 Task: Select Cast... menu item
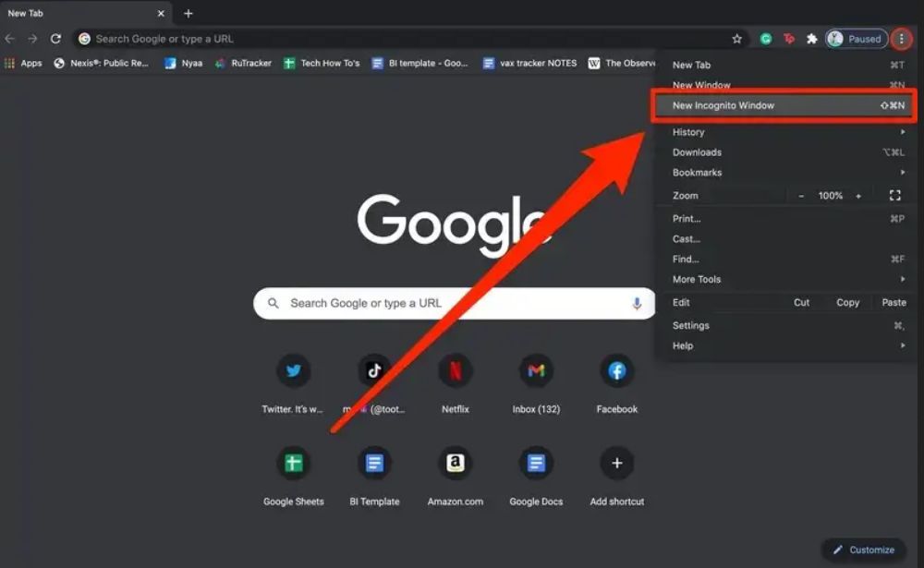point(787,238)
